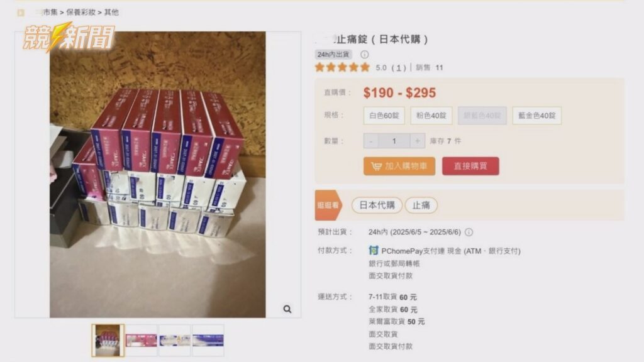Click the info icon next to shipping date
The width and height of the screenshot is (644, 362).
(x=469, y=233)
